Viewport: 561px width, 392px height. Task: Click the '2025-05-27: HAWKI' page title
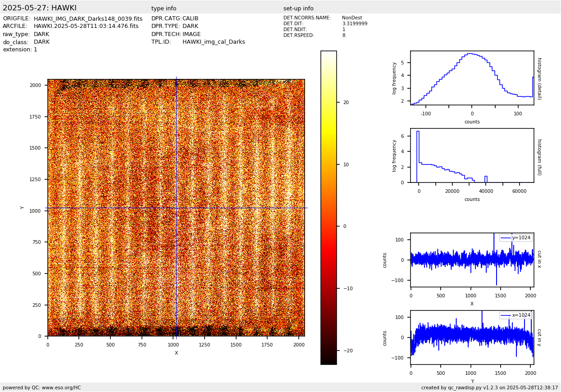click(40, 8)
